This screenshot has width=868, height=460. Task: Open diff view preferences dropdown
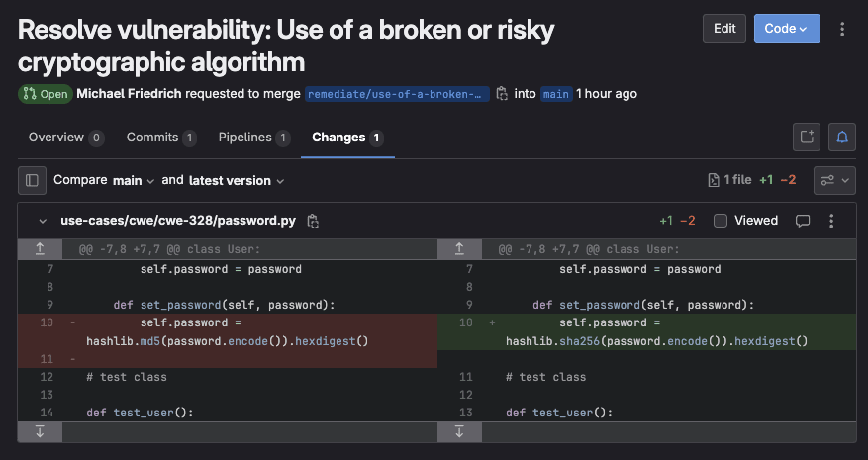[834, 180]
